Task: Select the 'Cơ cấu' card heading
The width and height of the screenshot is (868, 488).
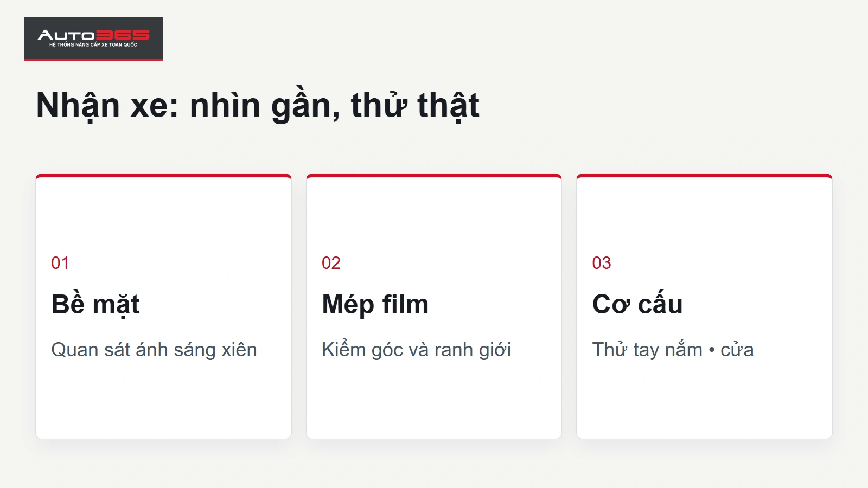Action: click(637, 304)
